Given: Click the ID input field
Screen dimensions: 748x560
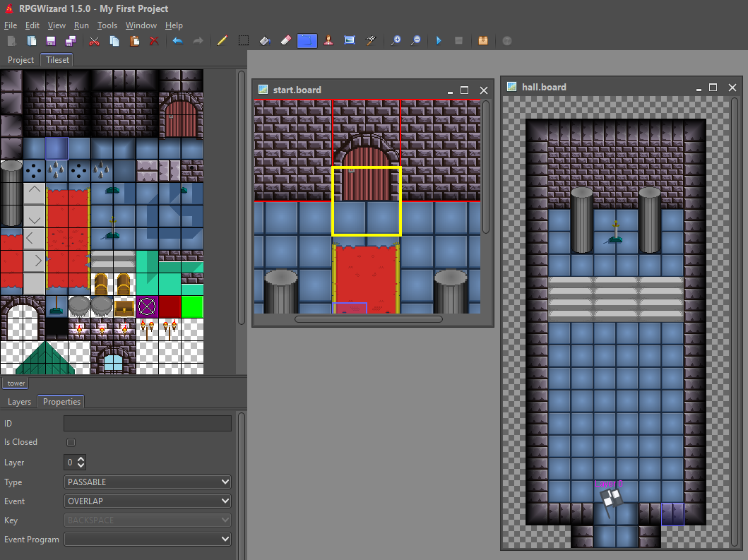Looking at the screenshot, I should pyautogui.click(x=148, y=423).
